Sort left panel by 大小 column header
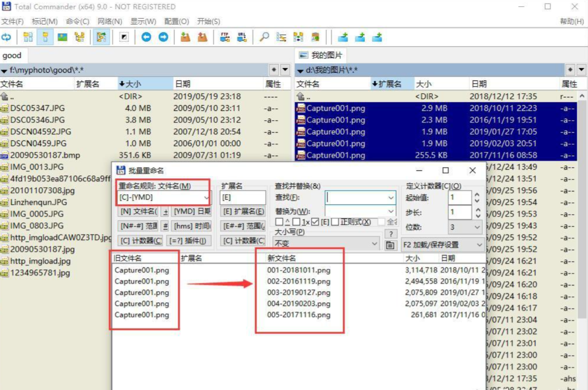This screenshot has width=588, height=390. click(145, 84)
